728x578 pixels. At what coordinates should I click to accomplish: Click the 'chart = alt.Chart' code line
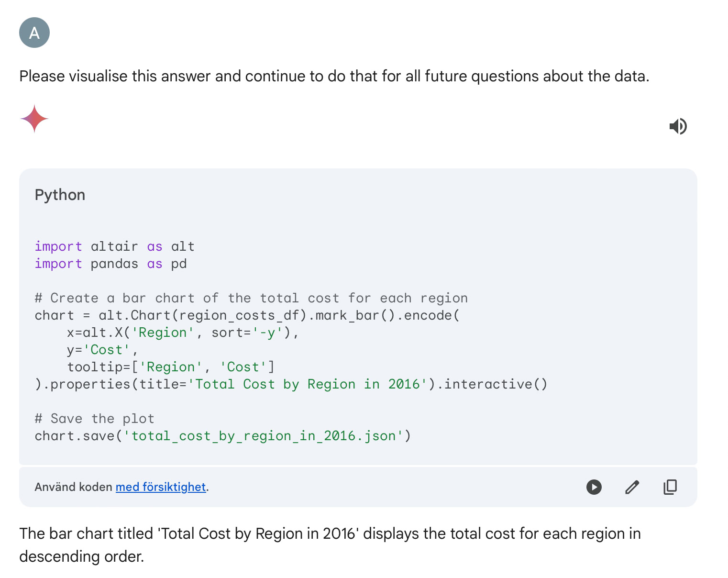pos(247,315)
